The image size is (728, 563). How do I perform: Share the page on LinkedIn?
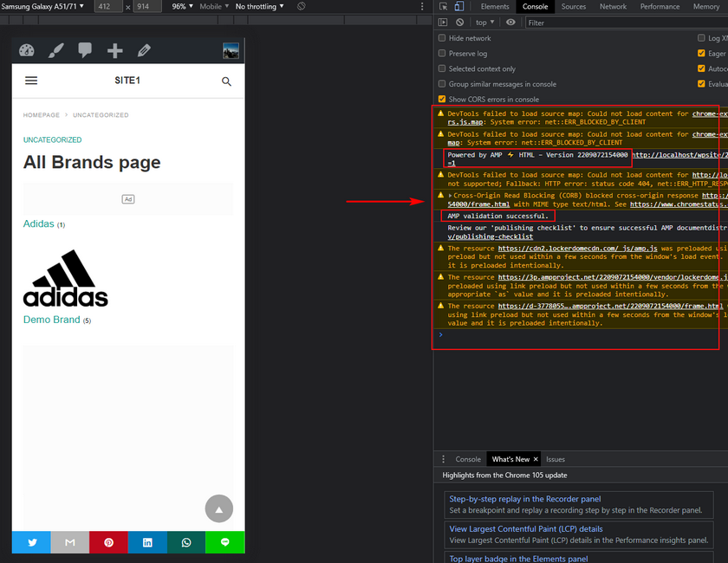(147, 542)
